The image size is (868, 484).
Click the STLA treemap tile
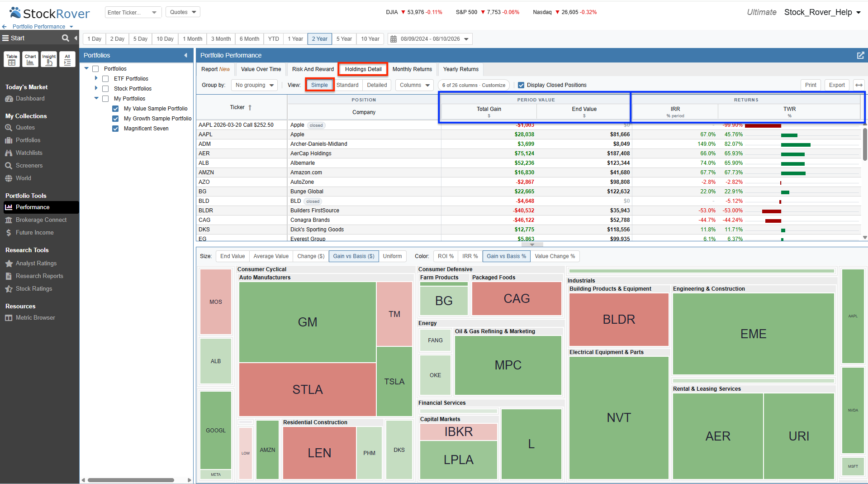[x=307, y=389]
